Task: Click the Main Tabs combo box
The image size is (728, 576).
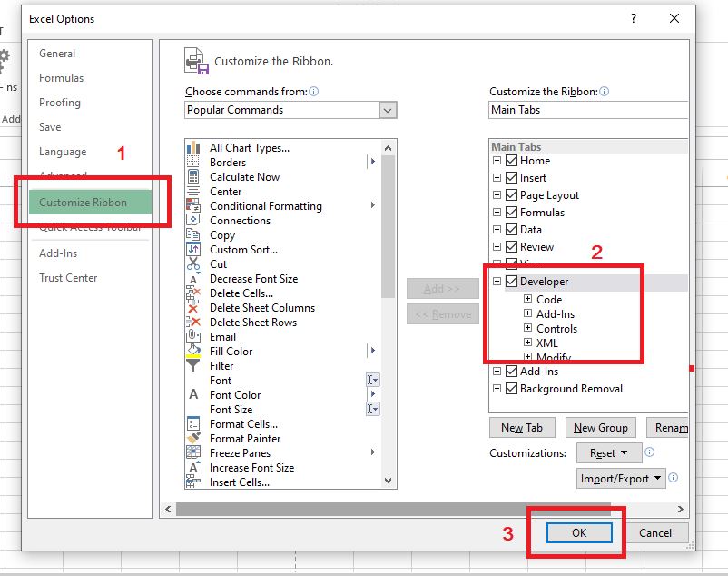Action: pos(588,110)
